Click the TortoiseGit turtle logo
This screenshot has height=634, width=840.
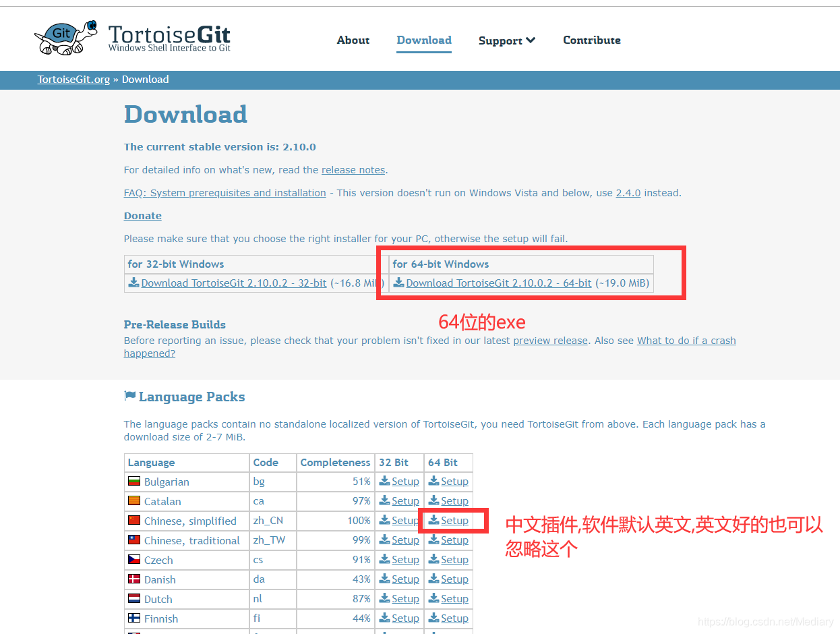(x=65, y=36)
